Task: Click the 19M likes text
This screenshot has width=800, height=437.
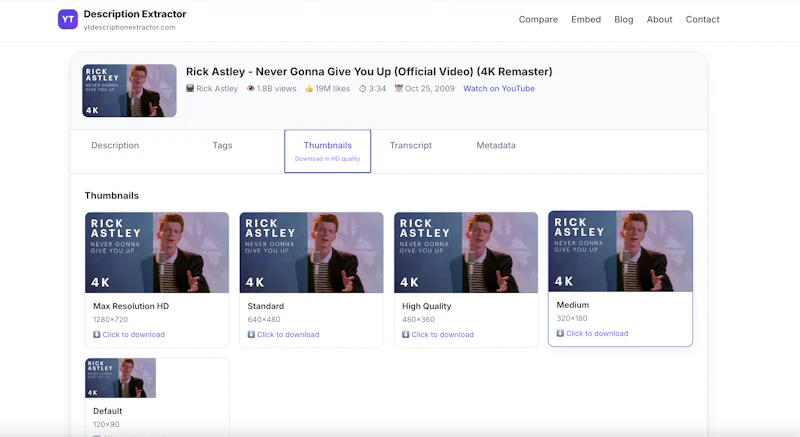Action: point(333,88)
